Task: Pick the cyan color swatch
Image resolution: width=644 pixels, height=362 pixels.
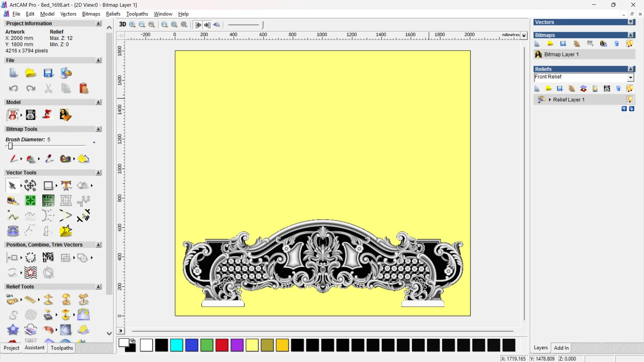Action: pos(176,345)
